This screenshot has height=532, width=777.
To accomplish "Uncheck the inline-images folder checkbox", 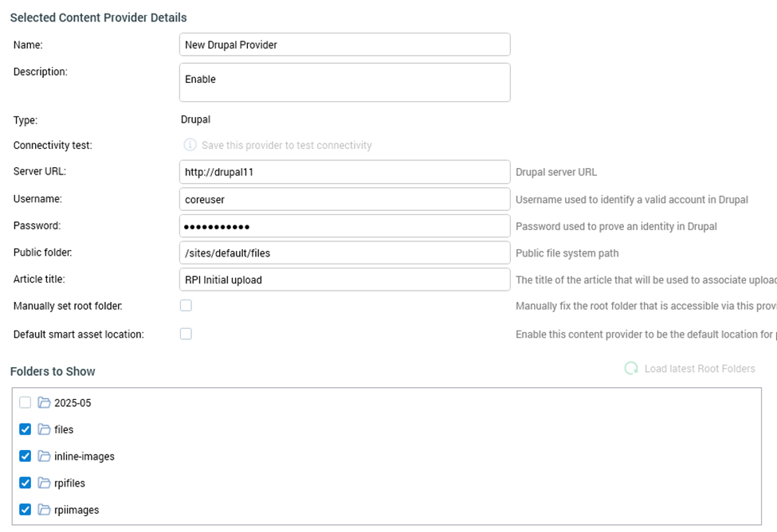I will pos(26,456).
